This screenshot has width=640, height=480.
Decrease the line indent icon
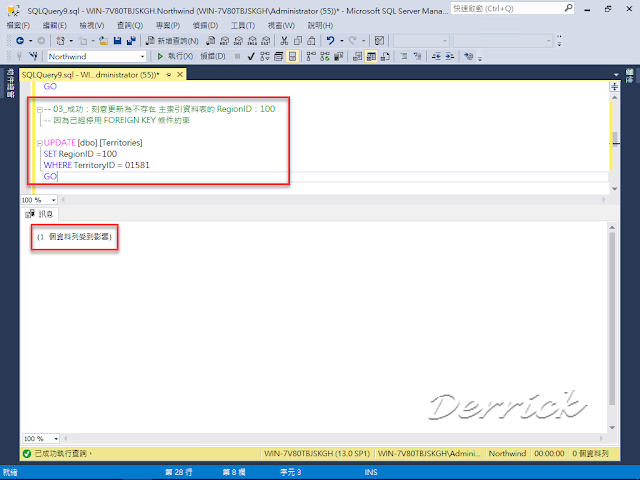pyautogui.click(x=436, y=56)
